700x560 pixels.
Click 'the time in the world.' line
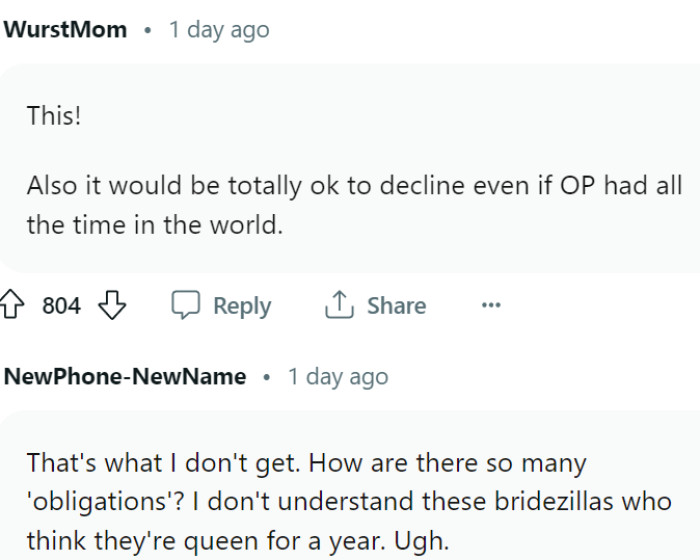tap(155, 224)
